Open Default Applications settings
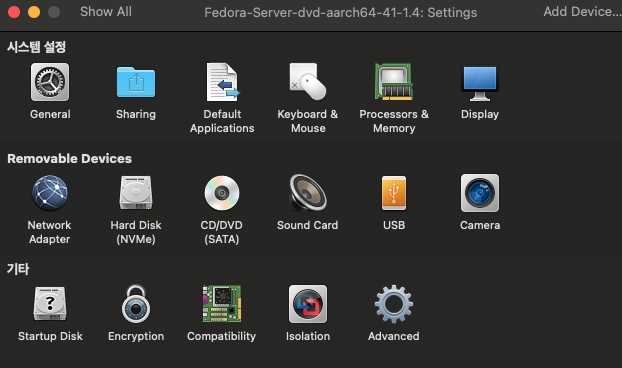Viewport: 622px width, 368px height. click(222, 82)
